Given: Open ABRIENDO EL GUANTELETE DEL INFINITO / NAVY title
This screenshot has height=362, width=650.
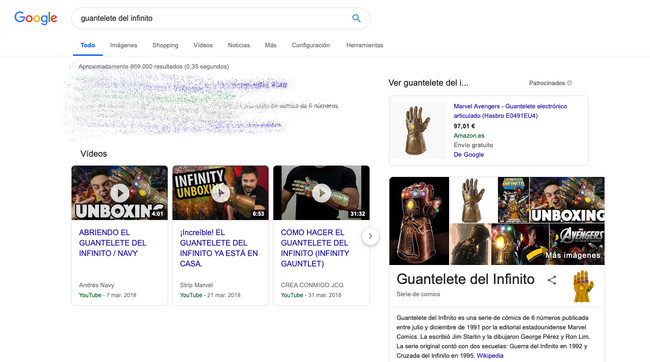Looking at the screenshot, I should 113,243.
